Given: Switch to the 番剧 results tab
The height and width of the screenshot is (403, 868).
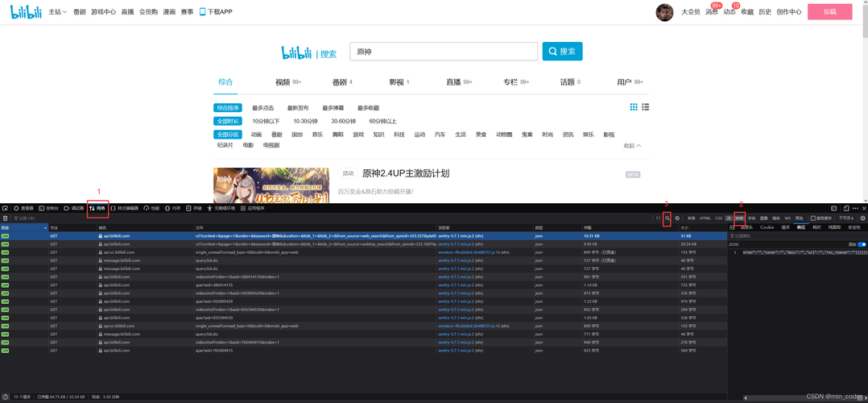Looking at the screenshot, I should coord(342,82).
